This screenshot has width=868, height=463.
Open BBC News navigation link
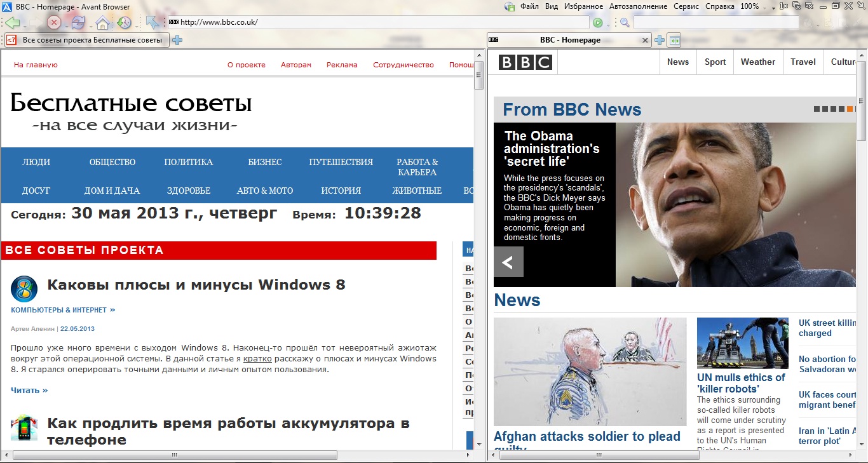tap(678, 62)
